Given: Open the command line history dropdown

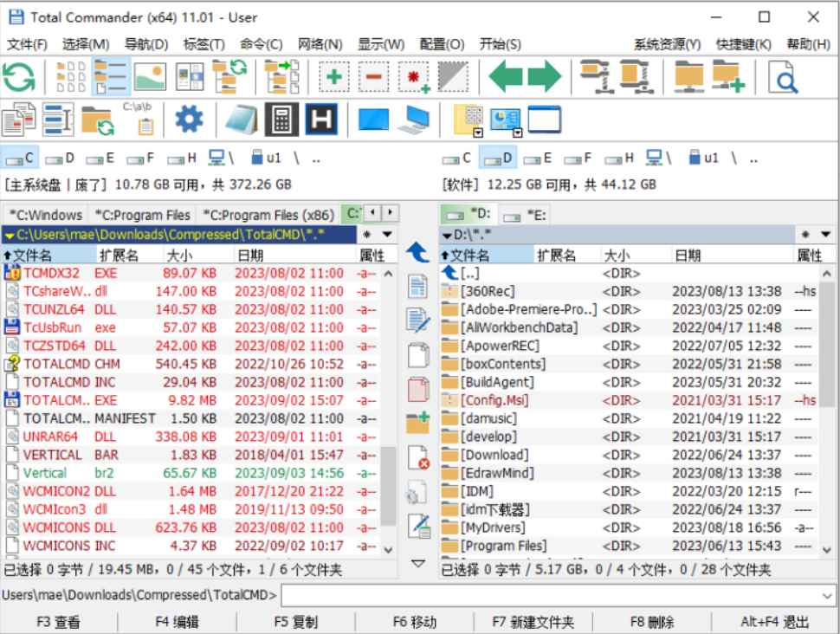Looking at the screenshot, I should pyautogui.click(x=827, y=596).
